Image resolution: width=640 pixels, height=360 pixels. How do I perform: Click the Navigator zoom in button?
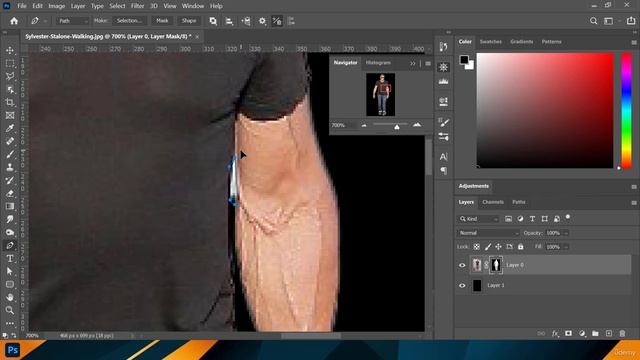pyautogui.click(x=416, y=125)
